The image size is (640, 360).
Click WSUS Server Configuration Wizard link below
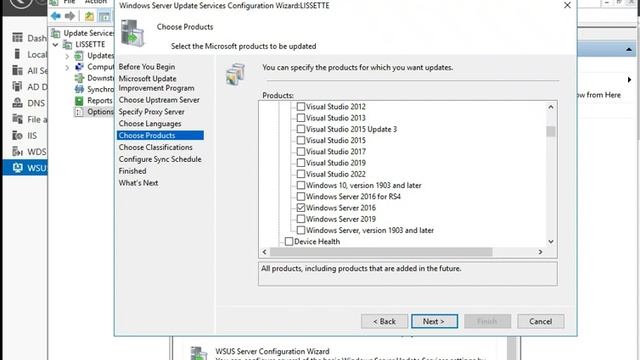[272, 351]
